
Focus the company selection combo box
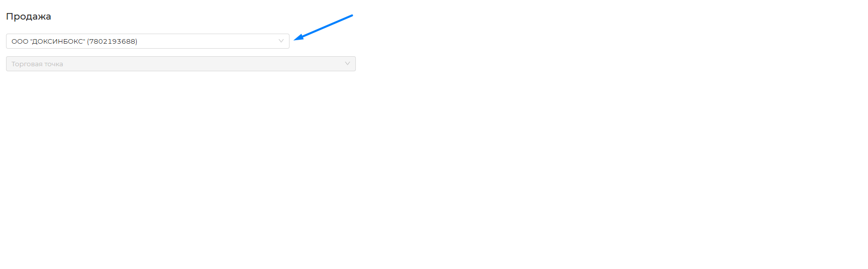coord(147,41)
